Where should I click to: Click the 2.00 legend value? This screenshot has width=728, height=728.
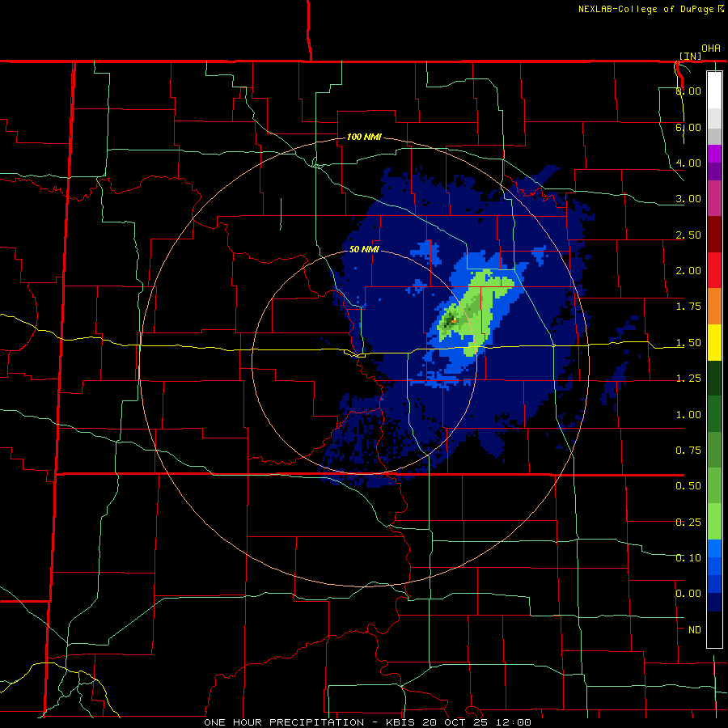688,271
